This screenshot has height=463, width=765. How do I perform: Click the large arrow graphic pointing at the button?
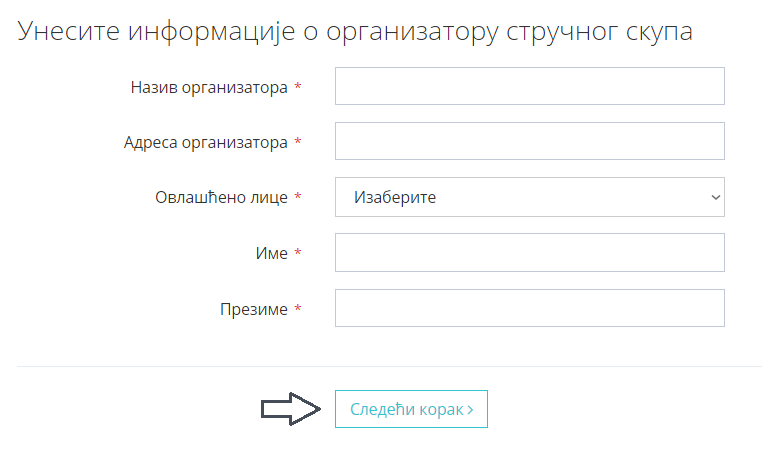tap(291, 408)
